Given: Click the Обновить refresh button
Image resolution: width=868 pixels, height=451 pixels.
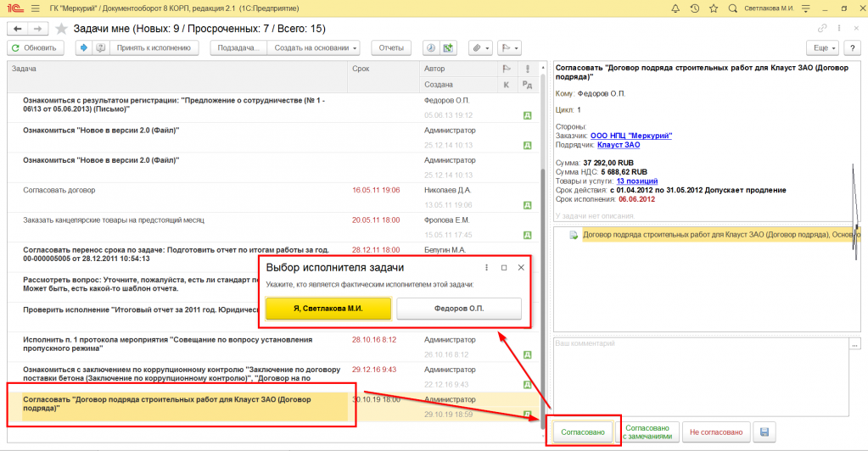Looking at the screenshot, I should (35, 47).
